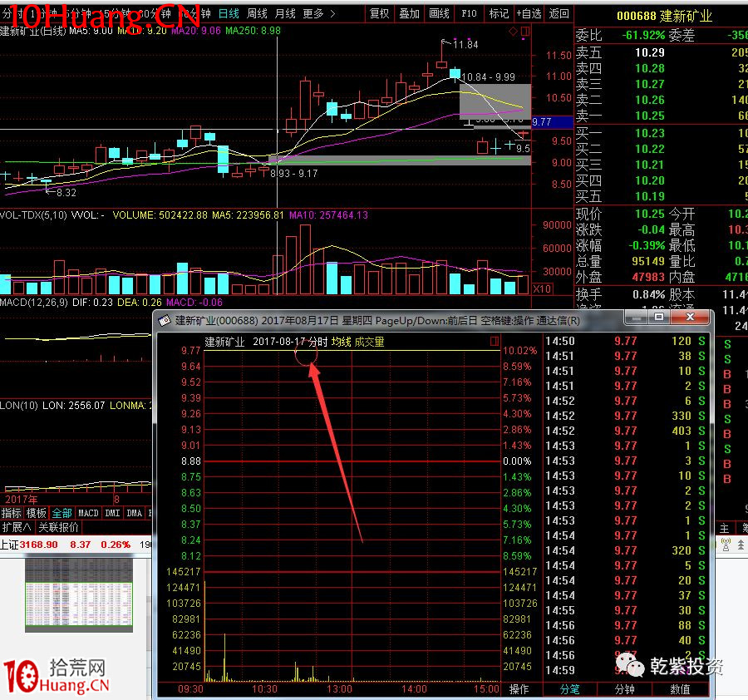Viewport: 748px width, 700px height.
Task: Open the 模板 template tab
Action: [x=37, y=513]
